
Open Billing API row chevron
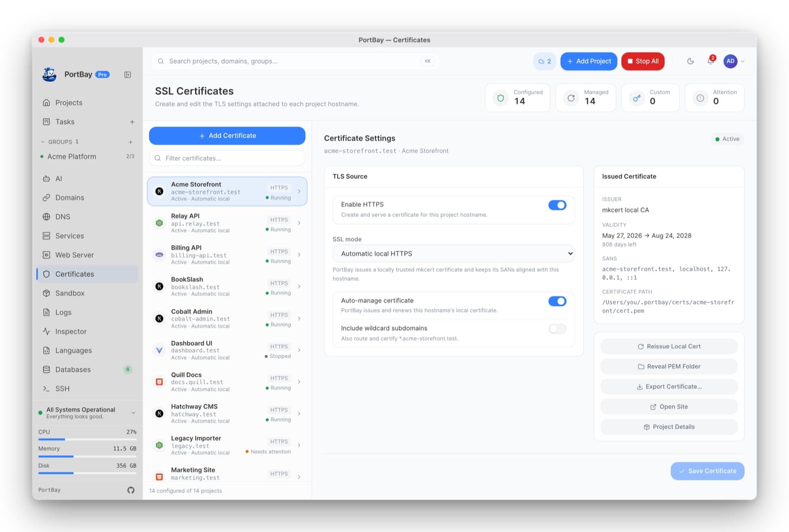coord(299,255)
